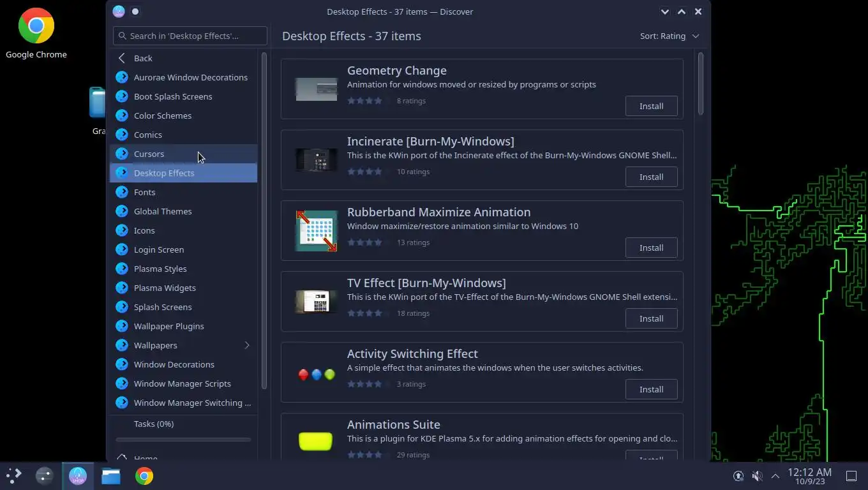Screen dimensions: 868x490
Task: Install the Geometry Change effect
Action: (x=651, y=106)
